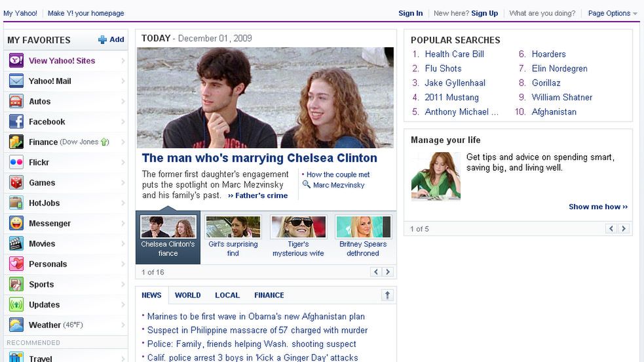The image size is (644, 362).
Task: Open the Weather sun icon
Action: click(x=16, y=325)
